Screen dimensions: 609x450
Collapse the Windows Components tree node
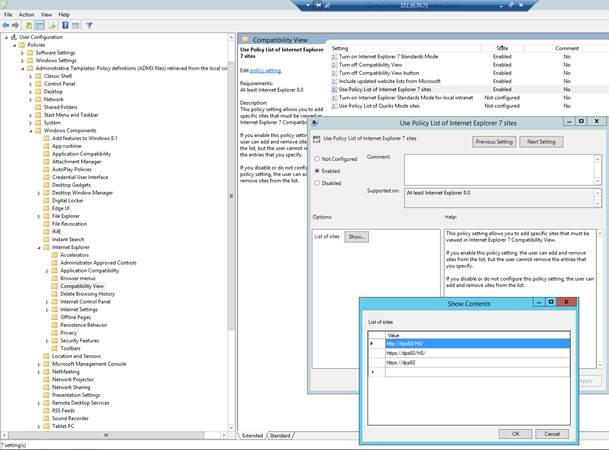(x=31, y=131)
